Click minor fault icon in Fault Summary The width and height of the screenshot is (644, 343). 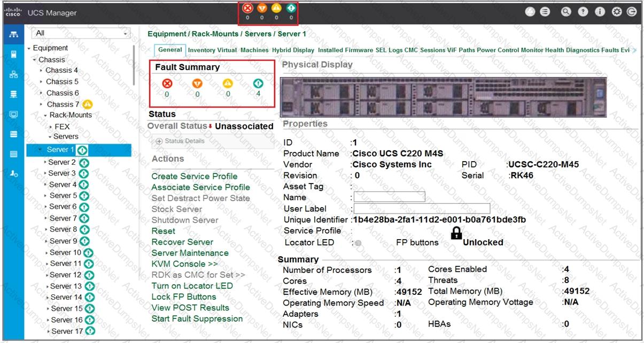point(228,83)
